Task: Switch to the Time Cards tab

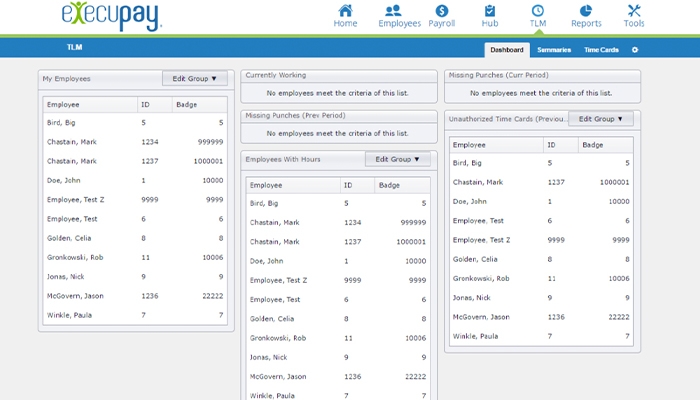Action: 601,49
